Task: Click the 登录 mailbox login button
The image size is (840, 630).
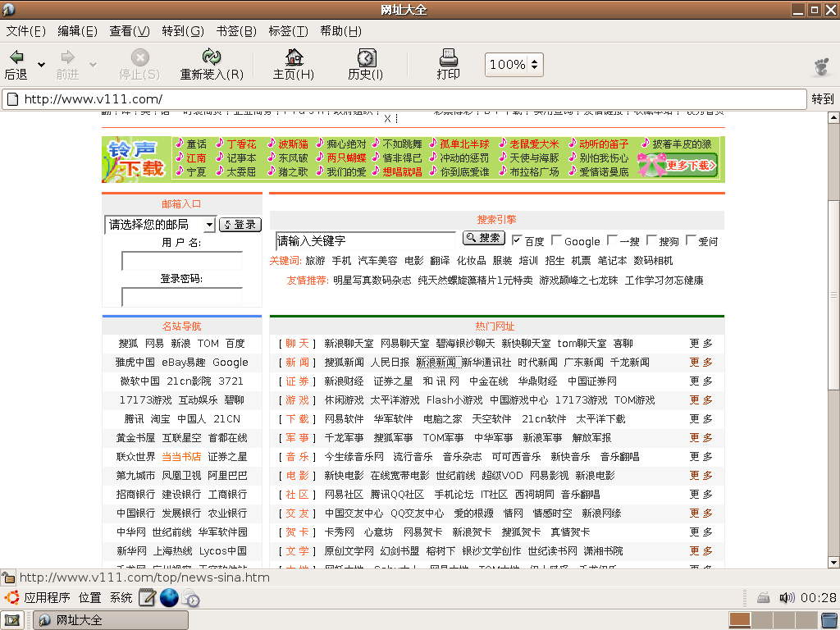Action: click(240, 225)
